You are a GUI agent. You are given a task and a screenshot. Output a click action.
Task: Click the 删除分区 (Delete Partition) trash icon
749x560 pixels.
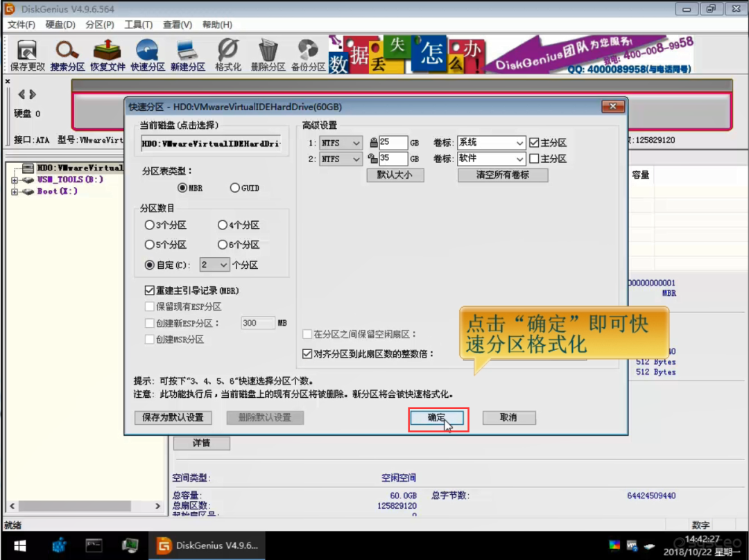click(268, 55)
